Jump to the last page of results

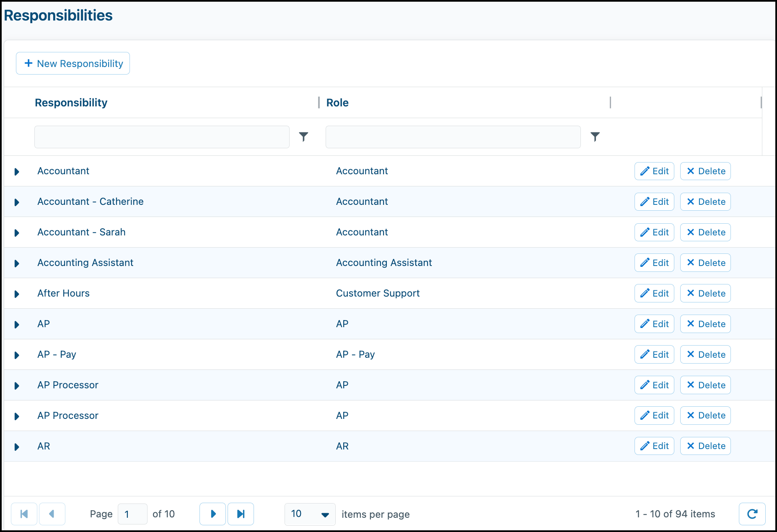point(241,514)
